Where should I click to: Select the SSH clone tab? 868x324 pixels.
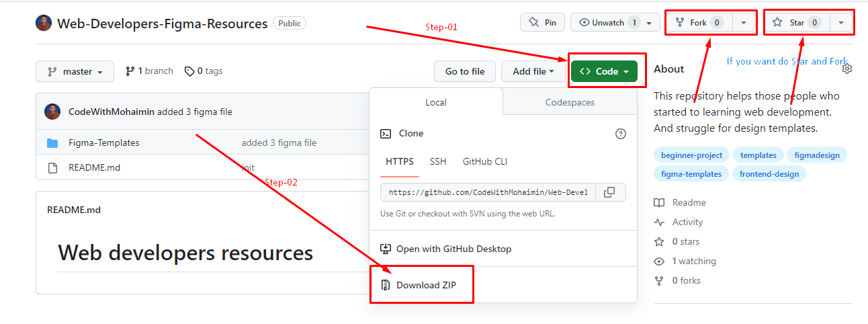(438, 161)
